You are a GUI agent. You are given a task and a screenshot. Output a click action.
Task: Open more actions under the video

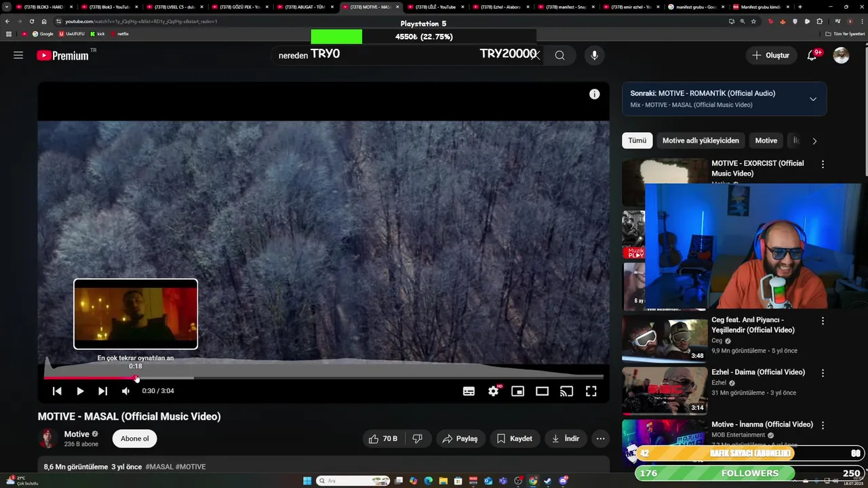click(600, 439)
